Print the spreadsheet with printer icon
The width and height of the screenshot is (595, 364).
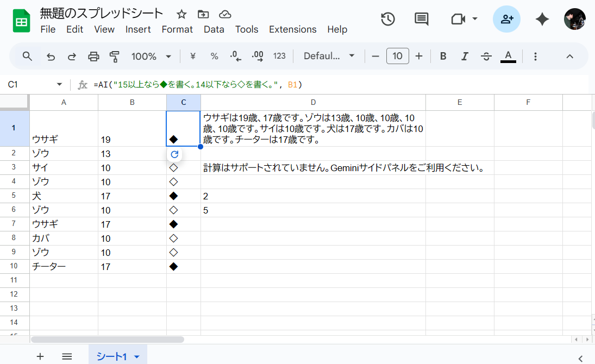tap(93, 56)
